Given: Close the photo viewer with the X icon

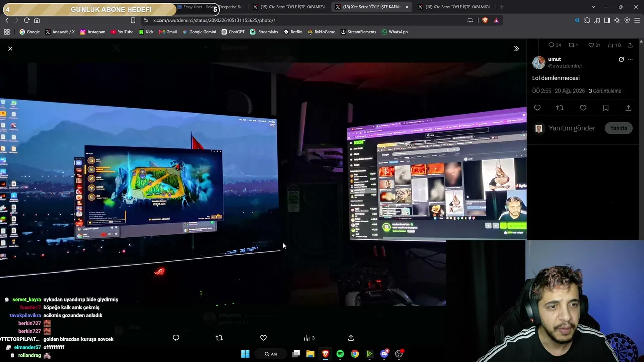Looking at the screenshot, I should [10, 48].
